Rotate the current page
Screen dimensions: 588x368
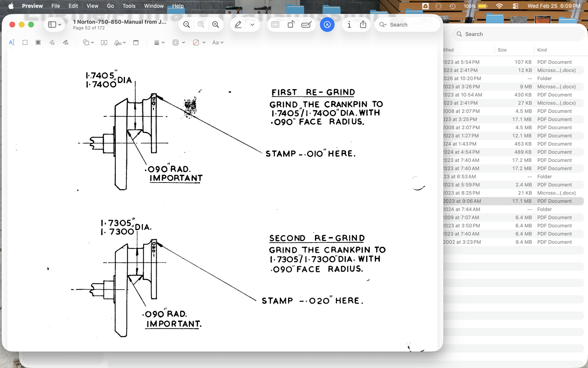pos(291,24)
